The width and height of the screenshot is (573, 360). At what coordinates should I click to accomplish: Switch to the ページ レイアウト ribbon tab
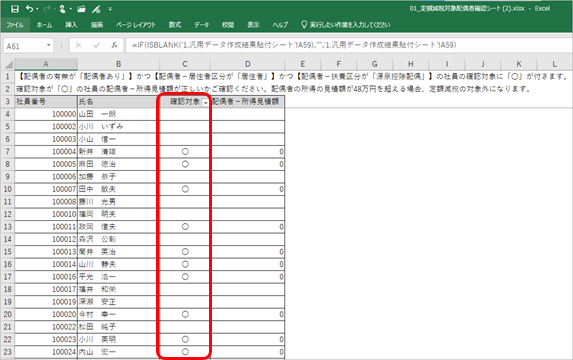pyautogui.click(x=136, y=25)
